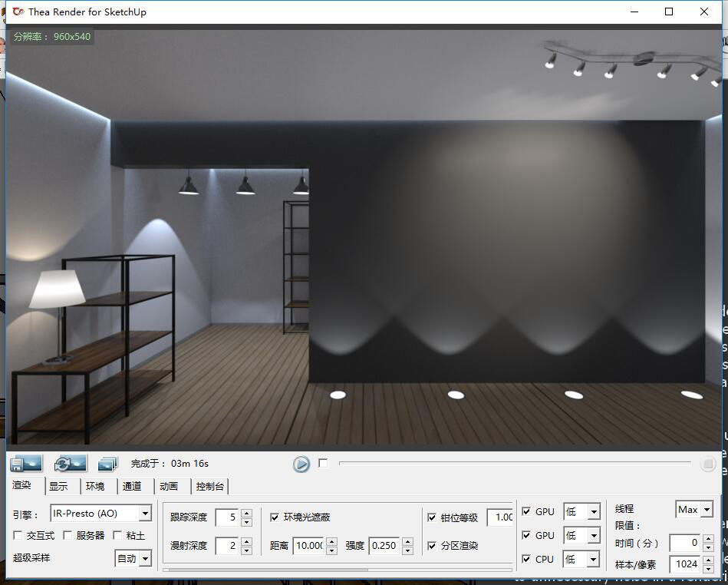The width and height of the screenshot is (728, 585).
Task: Click the 时间（分）input field
Action: [685, 543]
